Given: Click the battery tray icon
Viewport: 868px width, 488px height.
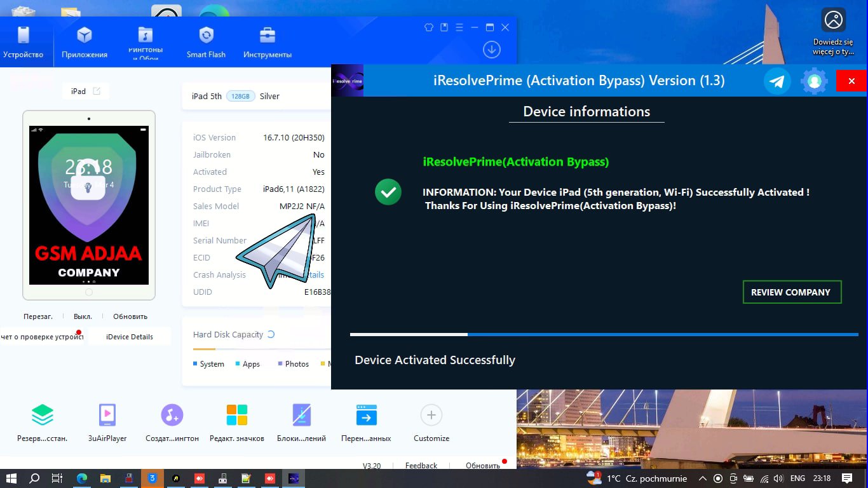Looking at the screenshot, I should coord(749,478).
